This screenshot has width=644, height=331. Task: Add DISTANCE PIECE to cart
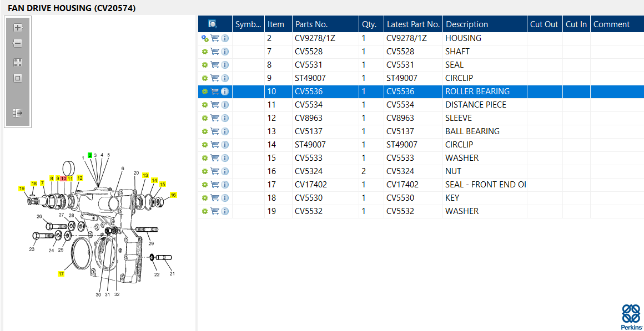[x=215, y=105]
